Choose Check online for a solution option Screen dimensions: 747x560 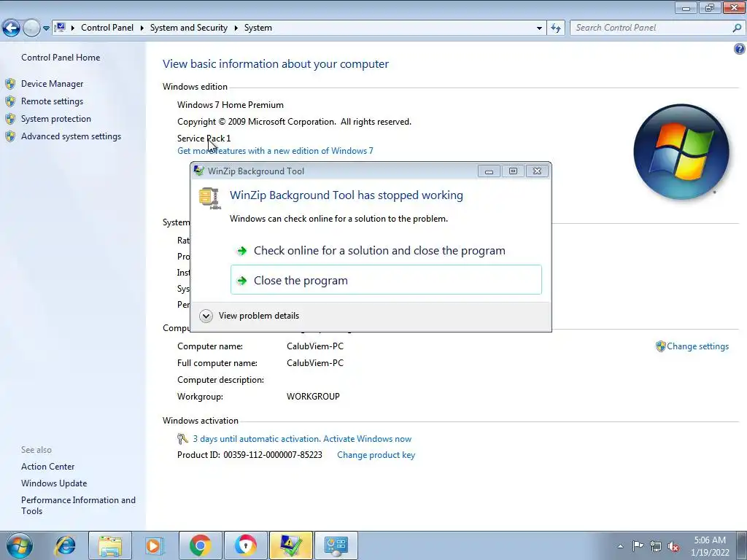pyautogui.click(x=386, y=251)
